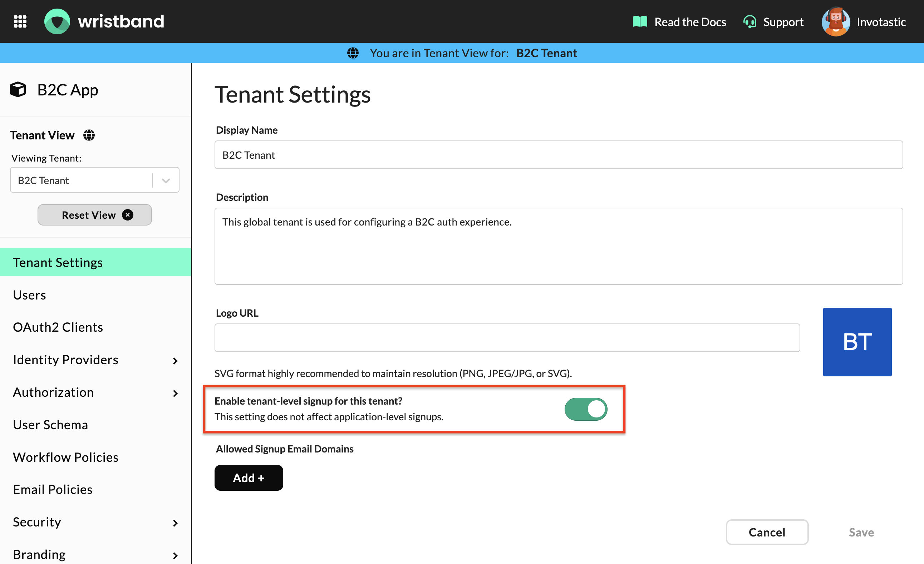Click into the Logo URL field
The width and height of the screenshot is (924, 564).
507,338
